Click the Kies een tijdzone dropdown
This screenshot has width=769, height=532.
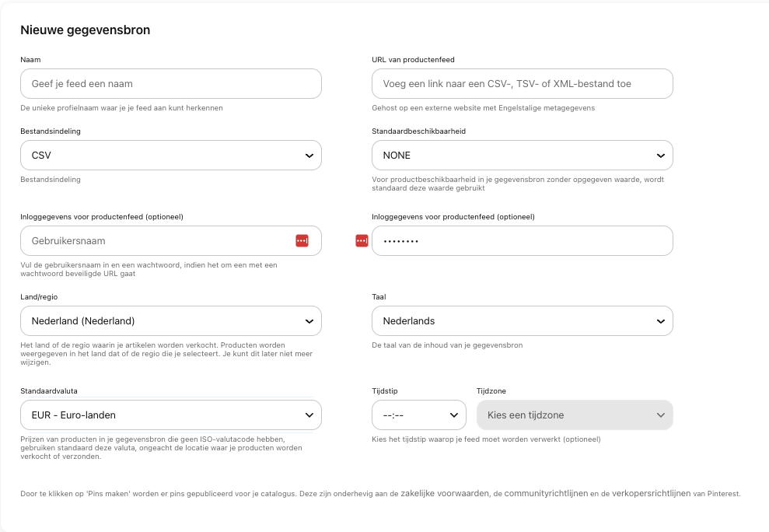click(574, 415)
